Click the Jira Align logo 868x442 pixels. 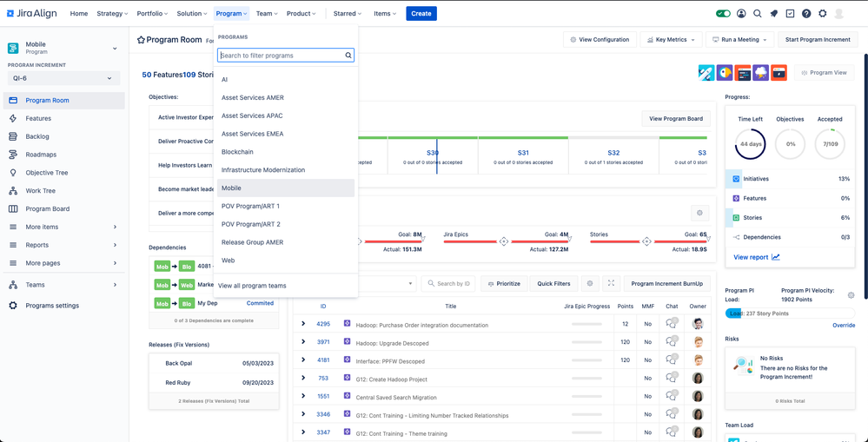[31, 14]
